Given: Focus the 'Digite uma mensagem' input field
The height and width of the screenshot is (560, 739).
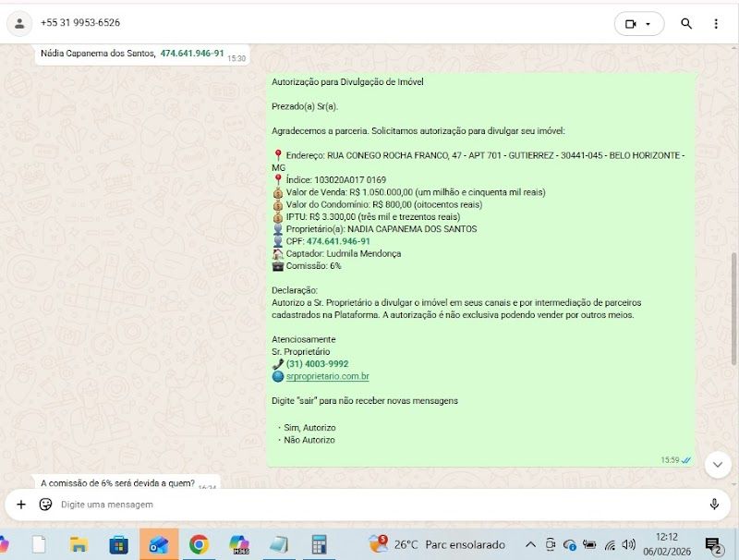Looking at the screenshot, I should point(377,505).
